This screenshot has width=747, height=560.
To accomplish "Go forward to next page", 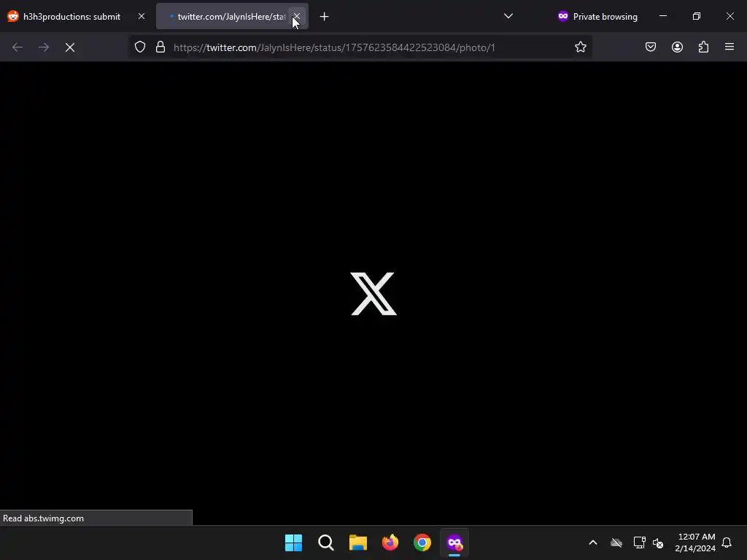I will tap(44, 47).
